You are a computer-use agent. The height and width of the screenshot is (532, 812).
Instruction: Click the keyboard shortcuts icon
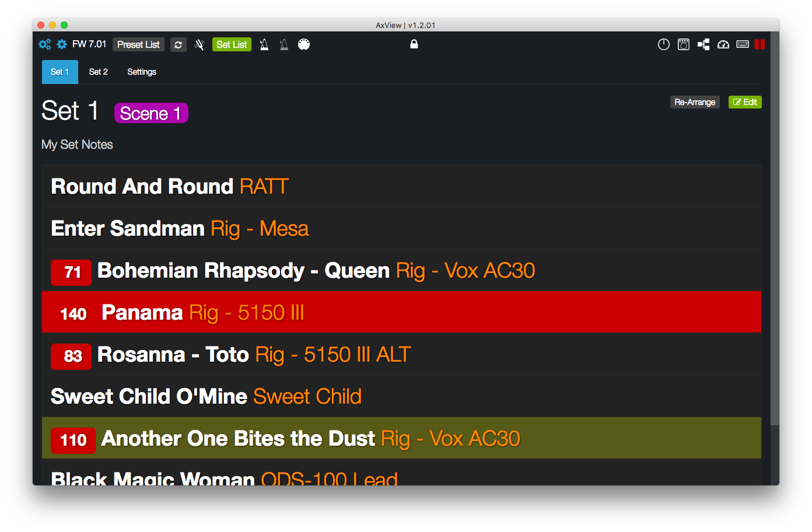point(743,44)
